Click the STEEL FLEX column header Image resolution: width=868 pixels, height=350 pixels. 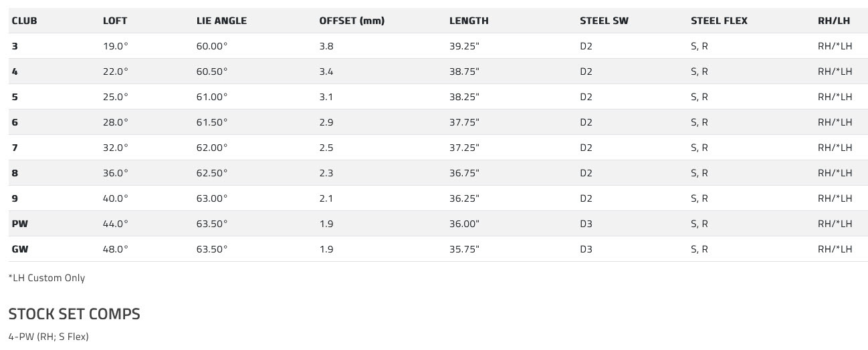click(x=719, y=21)
